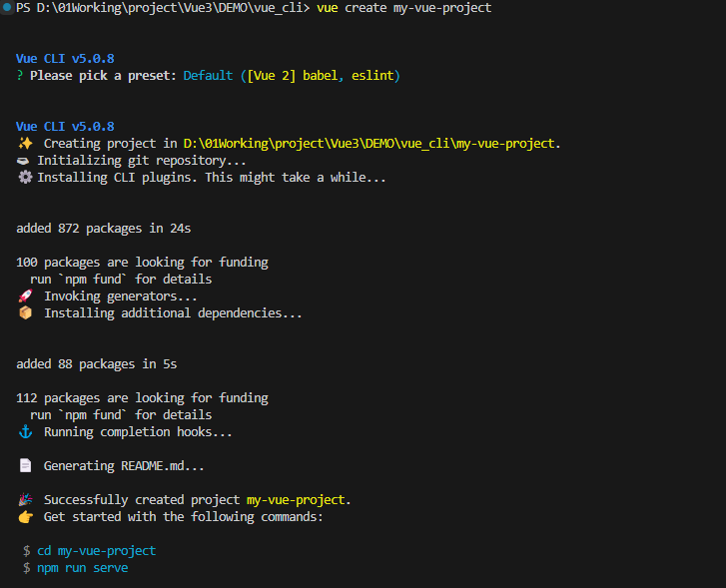Viewport: 726px width, 588px height.
Task: Click the rocket icon beside Invoking generators
Action: pos(25,296)
